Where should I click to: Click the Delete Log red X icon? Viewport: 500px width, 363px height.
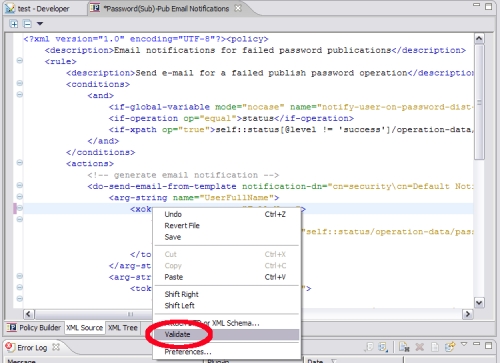(x=420, y=347)
